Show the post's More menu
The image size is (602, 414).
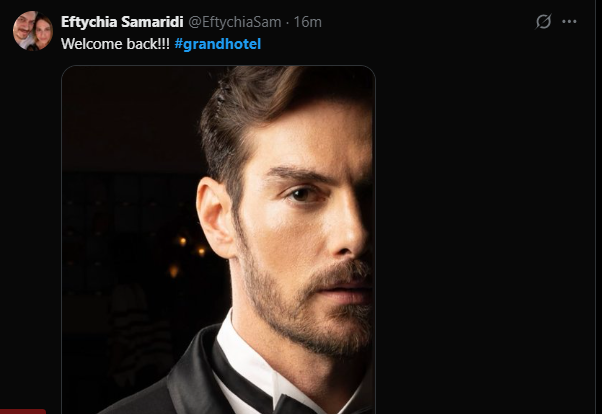(x=570, y=21)
